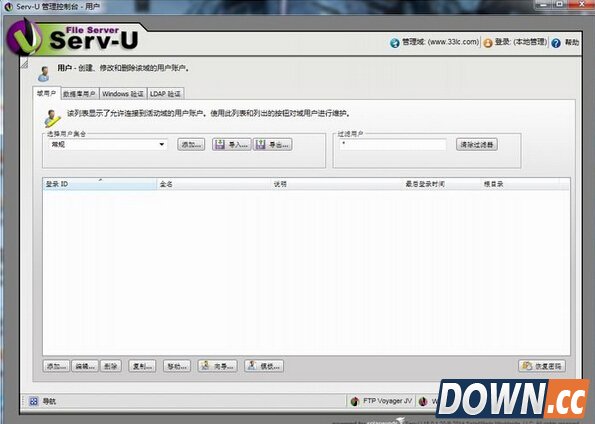Sort by the 说明 column header

click(336, 184)
